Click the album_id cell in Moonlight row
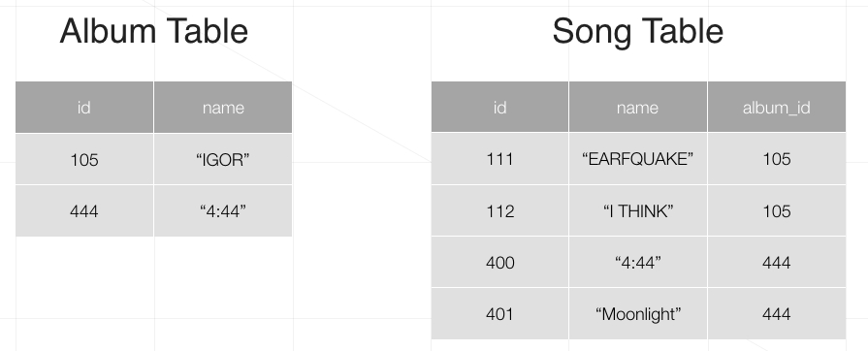The height and width of the screenshot is (351, 868). [777, 314]
